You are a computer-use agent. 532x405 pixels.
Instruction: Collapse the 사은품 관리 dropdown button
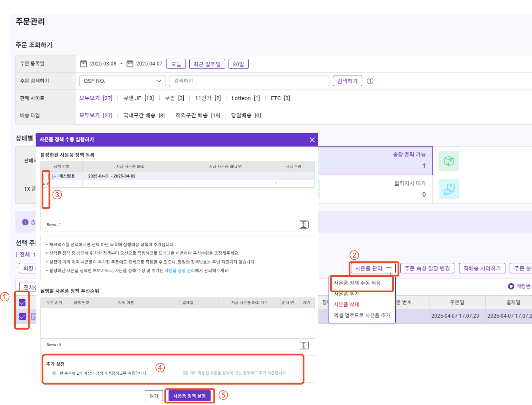tap(373, 268)
